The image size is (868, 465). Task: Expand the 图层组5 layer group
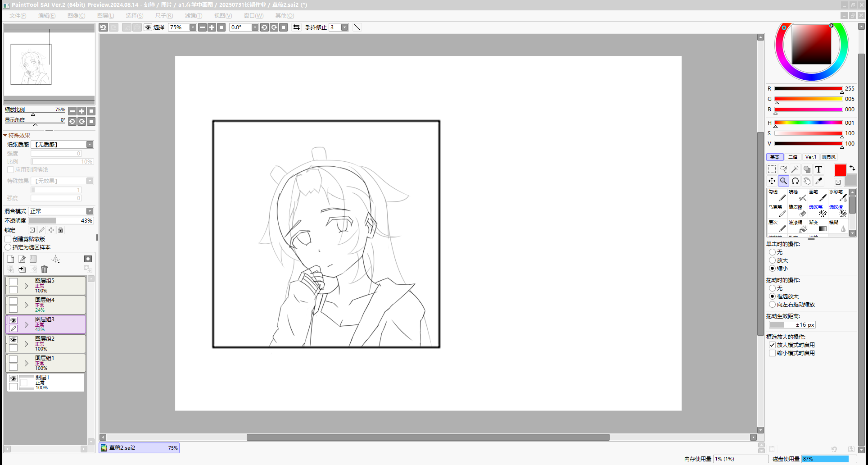pyautogui.click(x=27, y=286)
